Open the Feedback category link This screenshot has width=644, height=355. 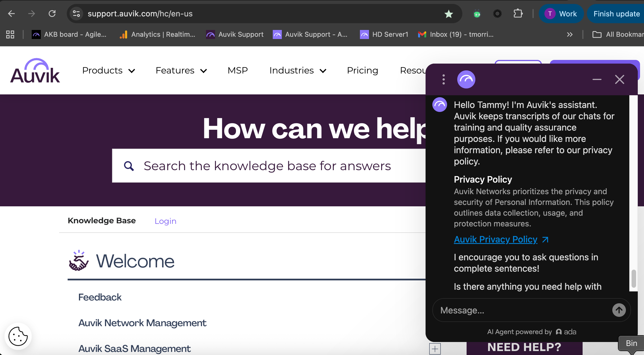(100, 297)
